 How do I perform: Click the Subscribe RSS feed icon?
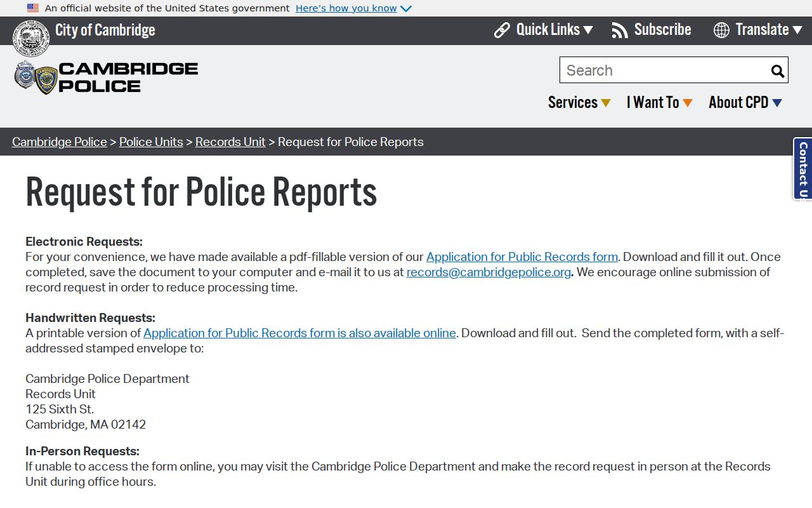620,30
